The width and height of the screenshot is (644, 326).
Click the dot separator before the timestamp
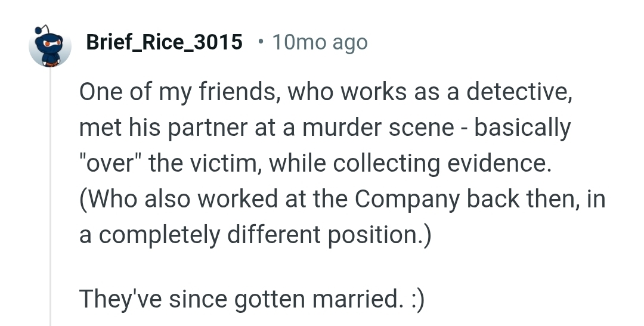[260, 42]
